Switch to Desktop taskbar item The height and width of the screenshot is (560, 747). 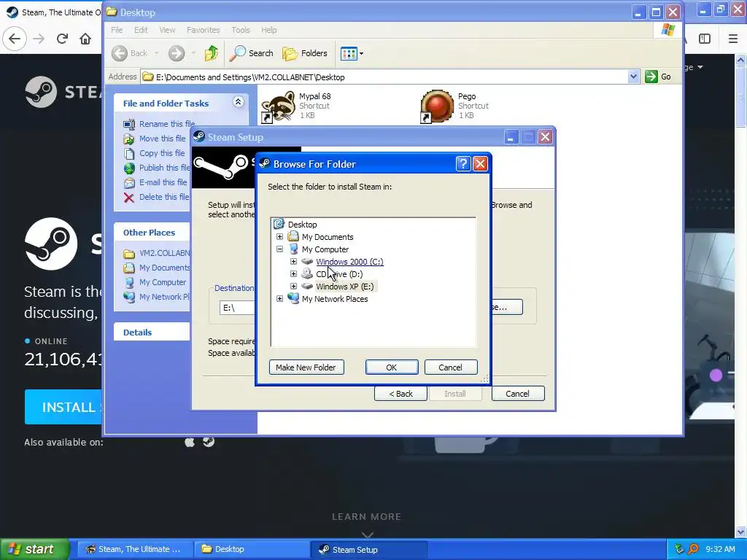(252, 549)
